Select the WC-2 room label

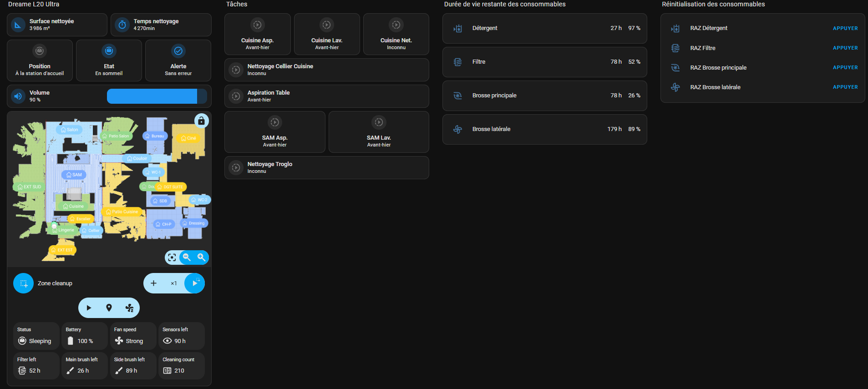pyautogui.click(x=199, y=200)
